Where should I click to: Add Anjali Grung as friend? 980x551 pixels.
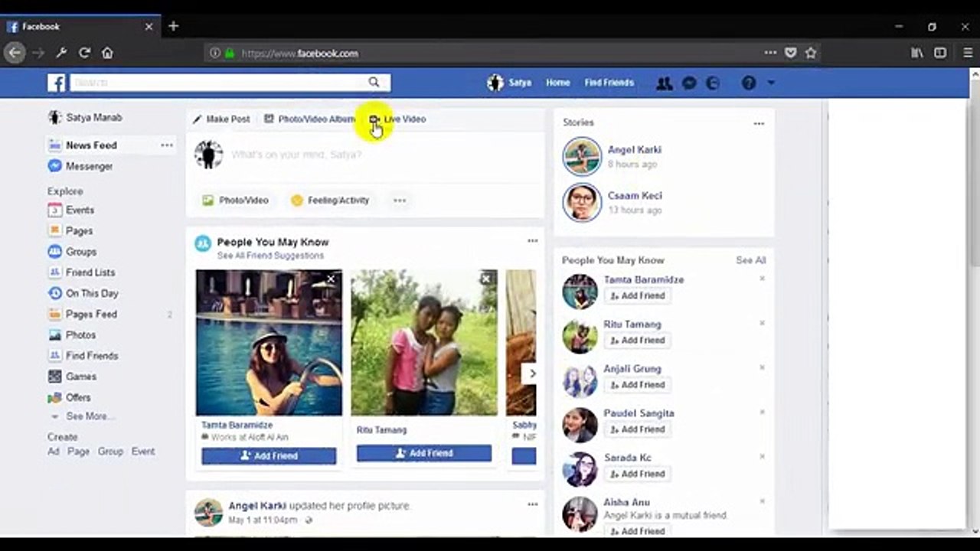tap(637, 385)
